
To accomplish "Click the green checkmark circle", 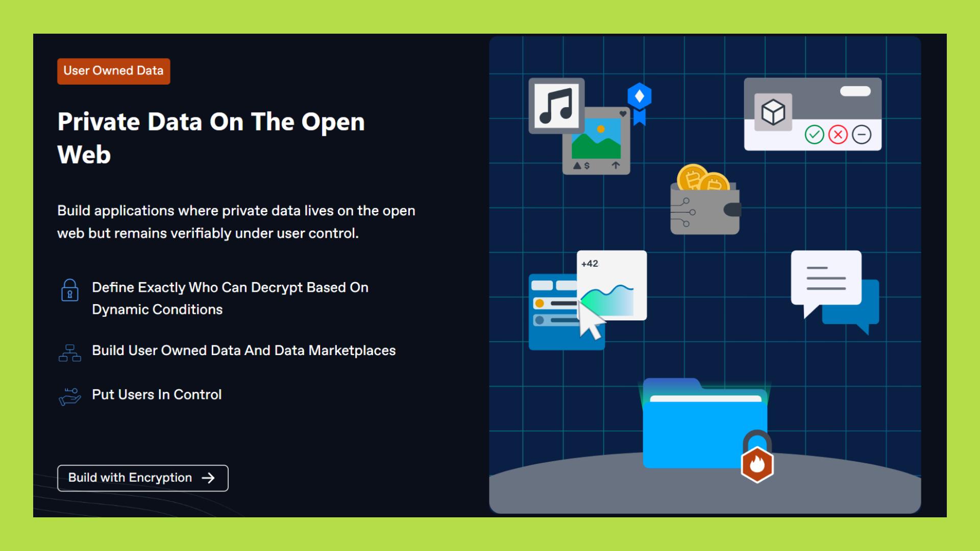I will point(814,135).
